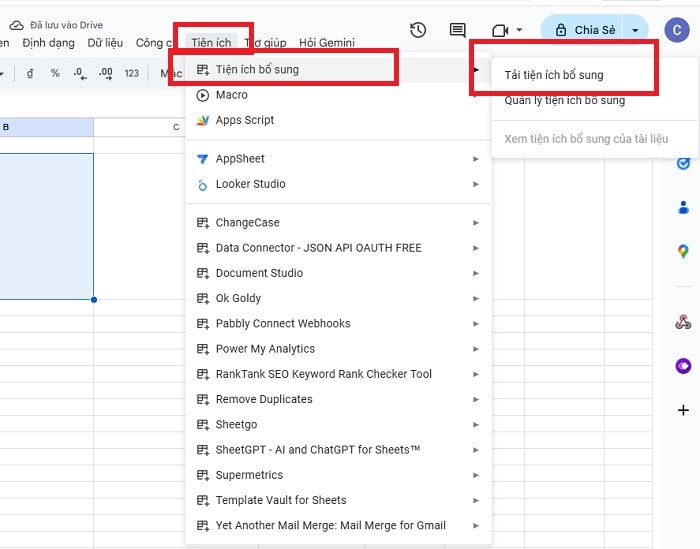Click the Apps Script colorful icon
700x549 pixels.
pyautogui.click(x=203, y=121)
